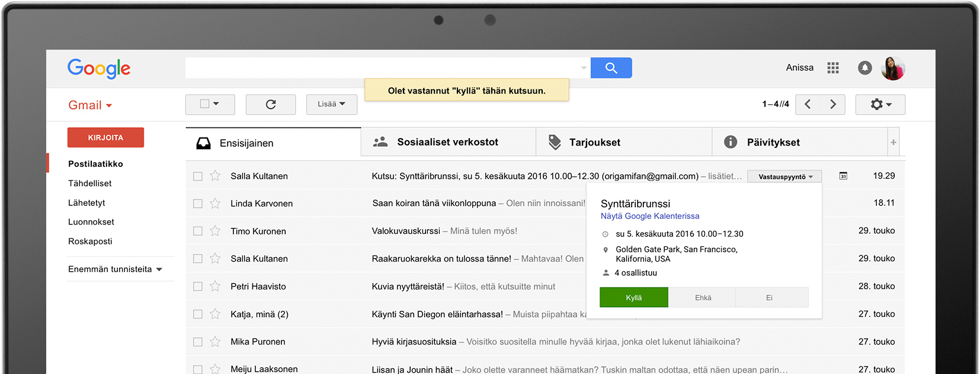Go to the previous page of emails
The image size is (980, 374).
(808, 104)
